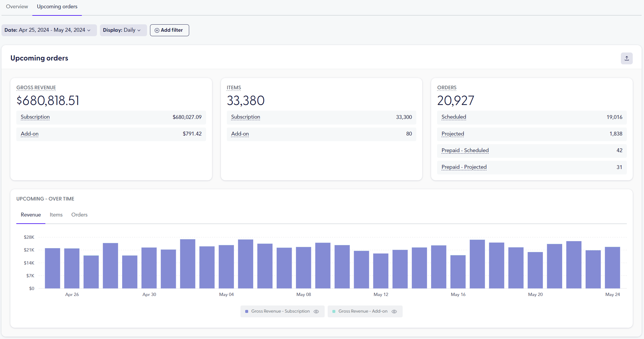Click the GROSS REVENUE metric heading
Image resolution: width=644 pixels, height=339 pixels.
click(36, 87)
